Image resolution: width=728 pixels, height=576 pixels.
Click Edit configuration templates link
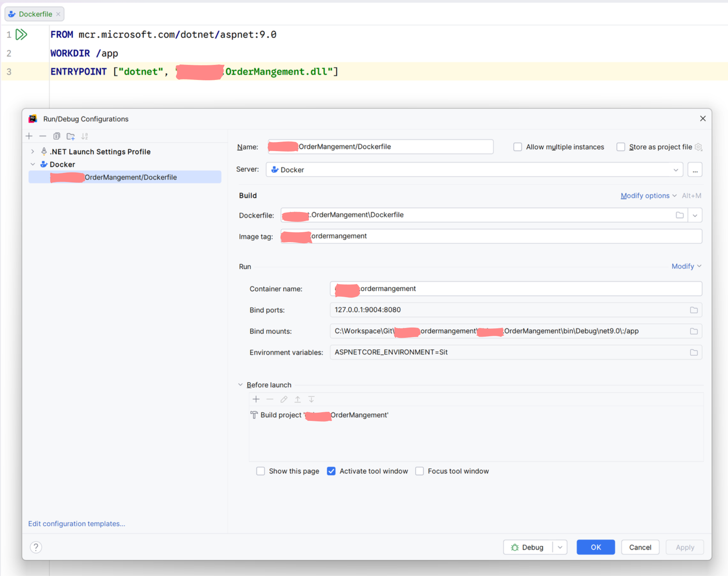click(77, 524)
